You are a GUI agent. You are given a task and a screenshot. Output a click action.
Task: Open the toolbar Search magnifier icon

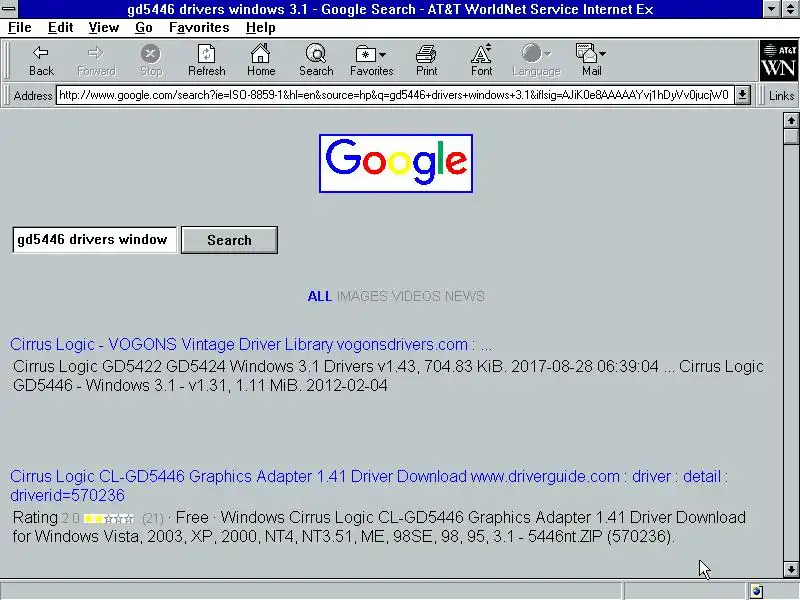[x=316, y=60]
